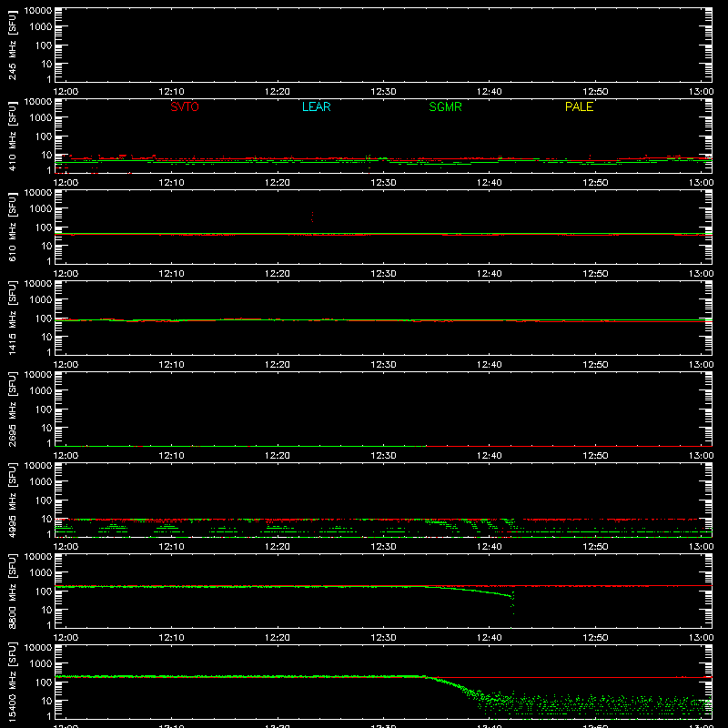Screen dimensions: 728x728
Task: Click 12:10 time label below 2695 MHz panel
Action: pos(171,456)
